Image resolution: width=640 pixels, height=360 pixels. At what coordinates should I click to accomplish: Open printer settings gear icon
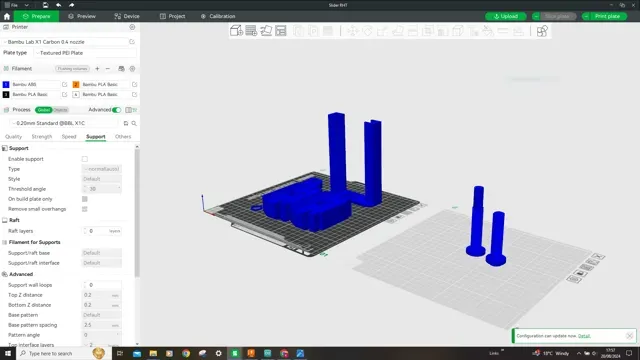click(132, 27)
